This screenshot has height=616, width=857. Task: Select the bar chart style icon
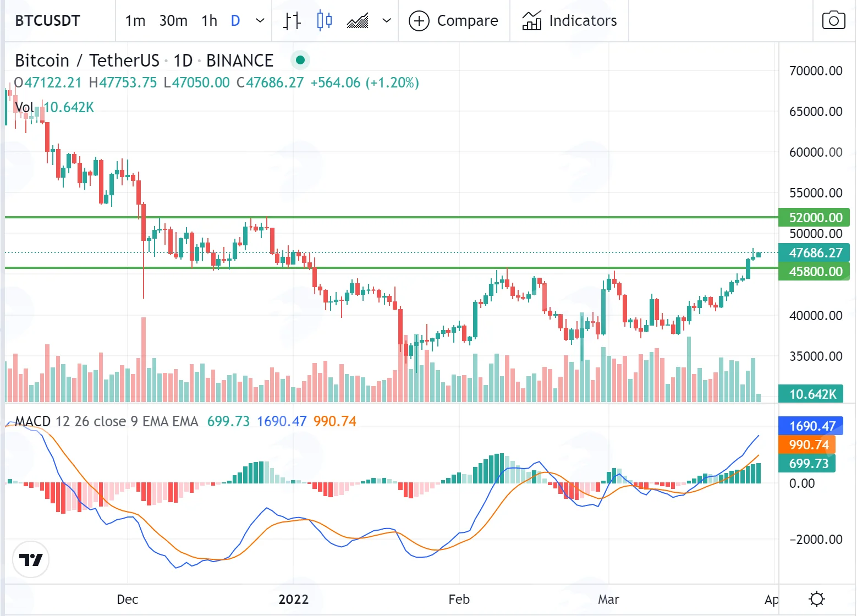[292, 21]
